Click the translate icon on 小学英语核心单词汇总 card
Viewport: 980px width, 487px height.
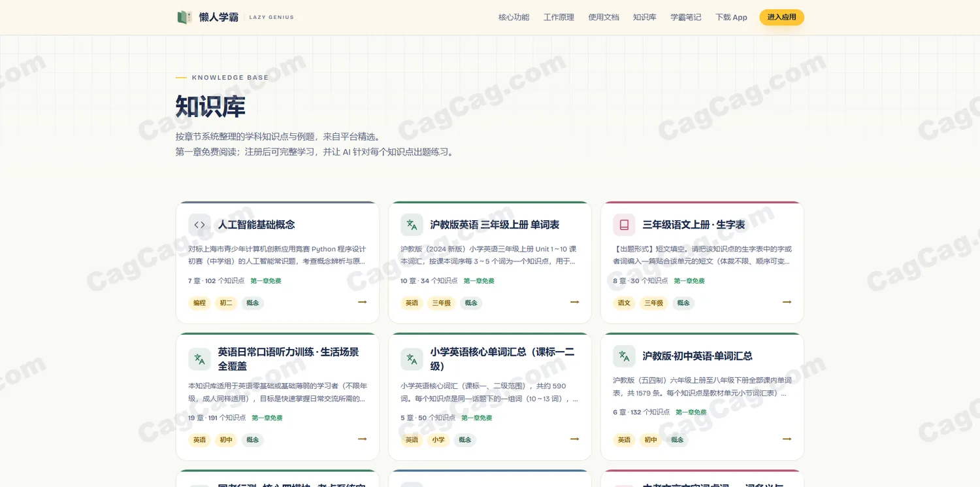[x=412, y=359]
